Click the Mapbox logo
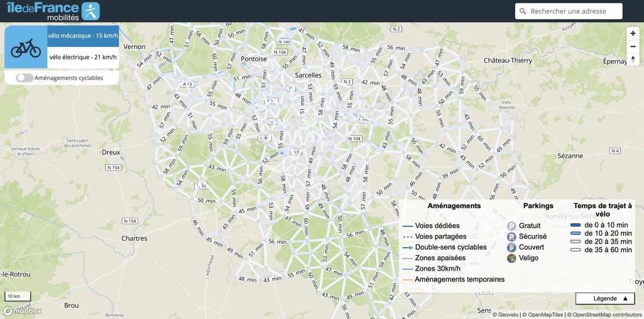The width and height of the screenshot is (644, 319). click(22, 311)
